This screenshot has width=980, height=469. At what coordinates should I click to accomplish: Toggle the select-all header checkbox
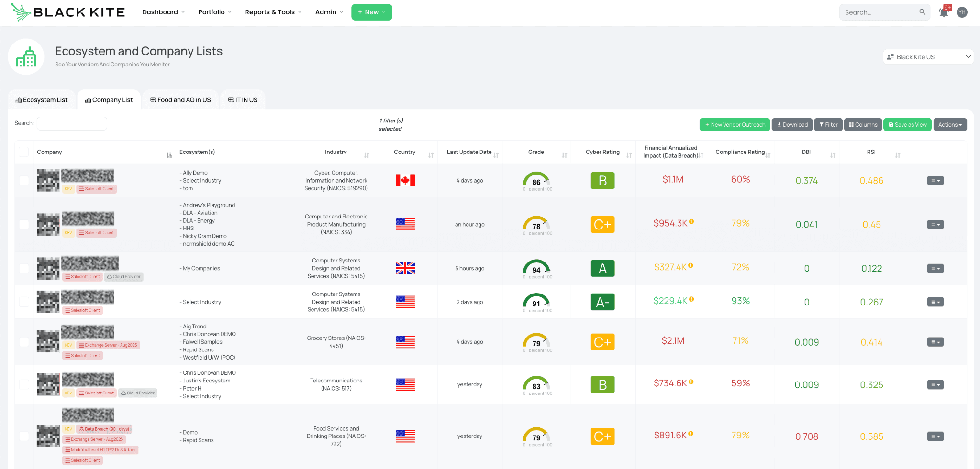pos(23,152)
